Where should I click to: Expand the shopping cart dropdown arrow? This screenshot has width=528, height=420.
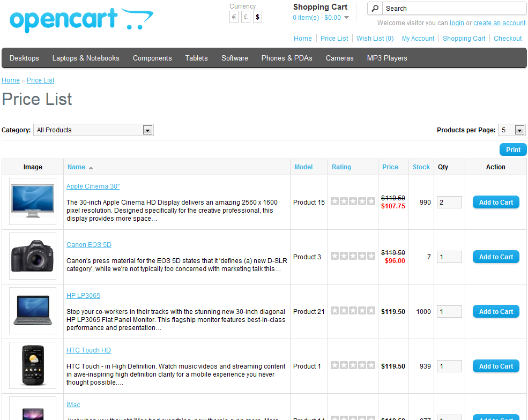click(346, 18)
